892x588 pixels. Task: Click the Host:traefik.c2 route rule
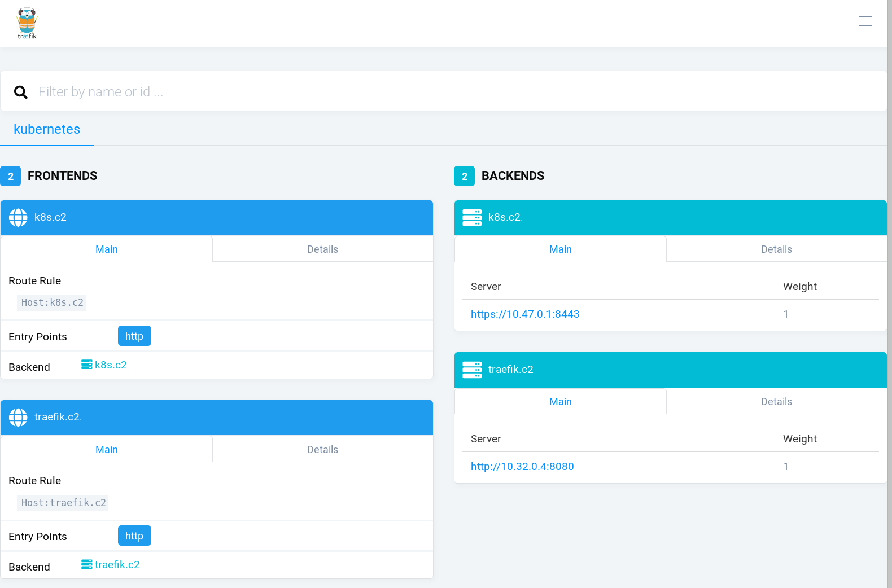point(63,502)
